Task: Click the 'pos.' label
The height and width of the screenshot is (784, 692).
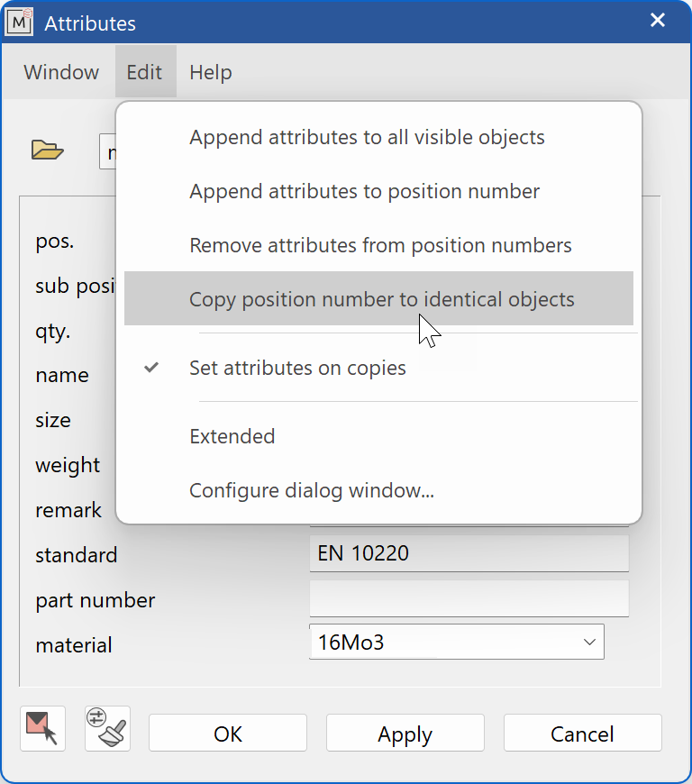Action: [54, 242]
